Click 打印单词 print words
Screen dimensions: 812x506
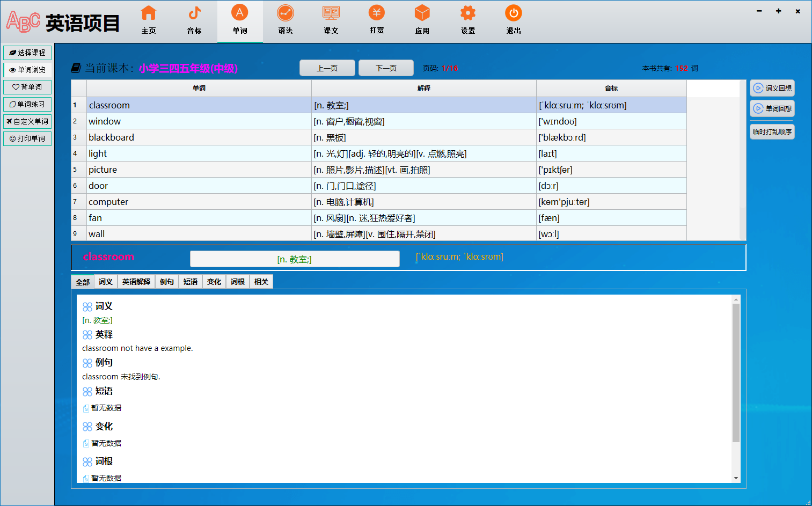tap(27, 138)
